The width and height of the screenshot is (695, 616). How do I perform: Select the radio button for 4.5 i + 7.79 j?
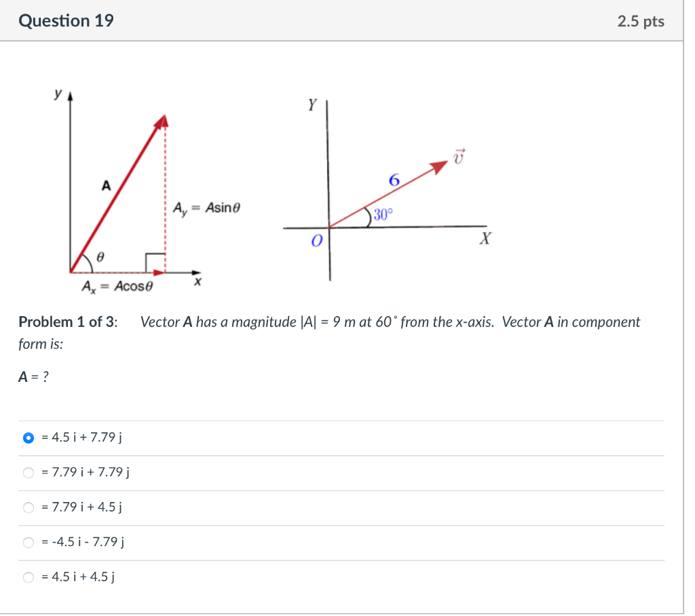[x=29, y=438]
